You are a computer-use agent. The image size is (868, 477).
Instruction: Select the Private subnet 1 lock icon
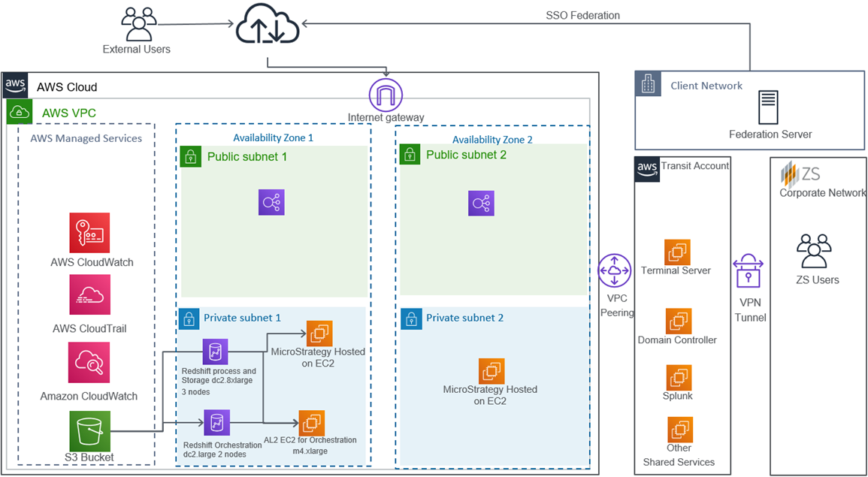(x=189, y=319)
